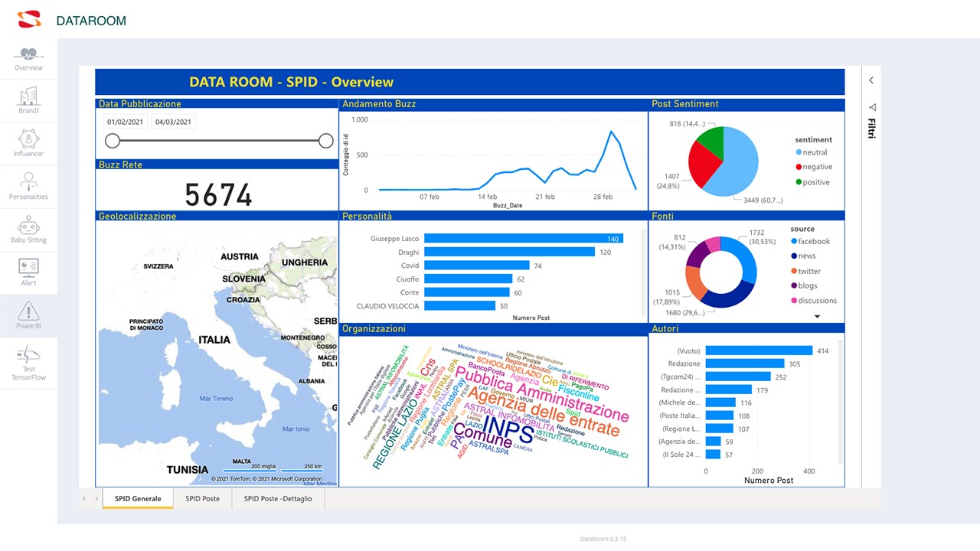Select neutral sentiment legend item
The height and width of the screenshot is (551, 980).
810,152
